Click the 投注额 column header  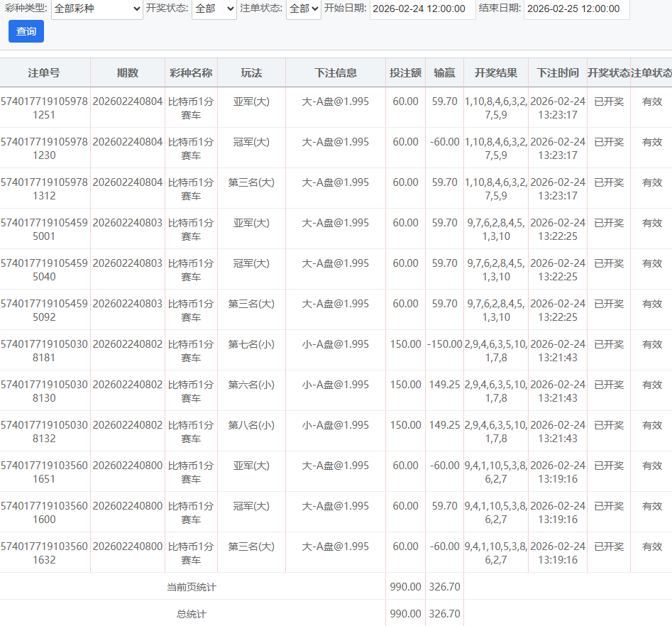[x=405, y=72]
